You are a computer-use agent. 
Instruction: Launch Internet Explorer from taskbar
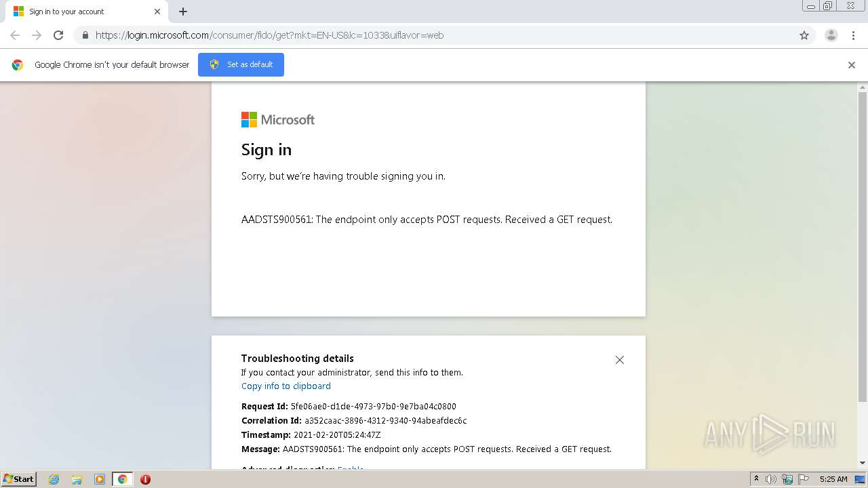click(54, 479)
